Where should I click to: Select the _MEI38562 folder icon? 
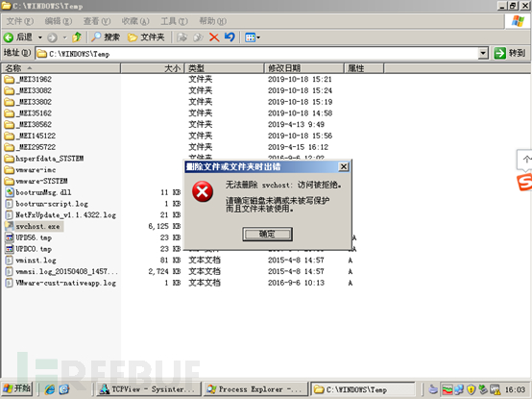coord(10,125)
